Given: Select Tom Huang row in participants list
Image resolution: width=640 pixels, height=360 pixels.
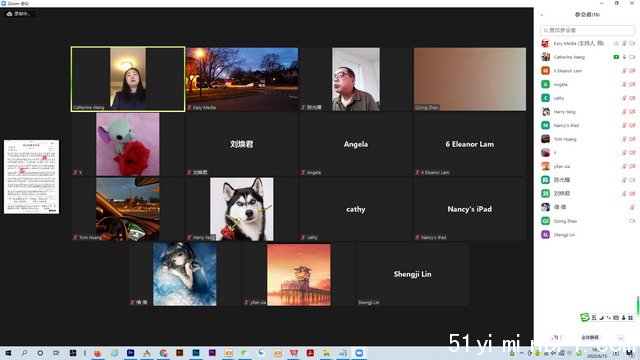Looking at the screenshot, I should [x=588, y=139].
